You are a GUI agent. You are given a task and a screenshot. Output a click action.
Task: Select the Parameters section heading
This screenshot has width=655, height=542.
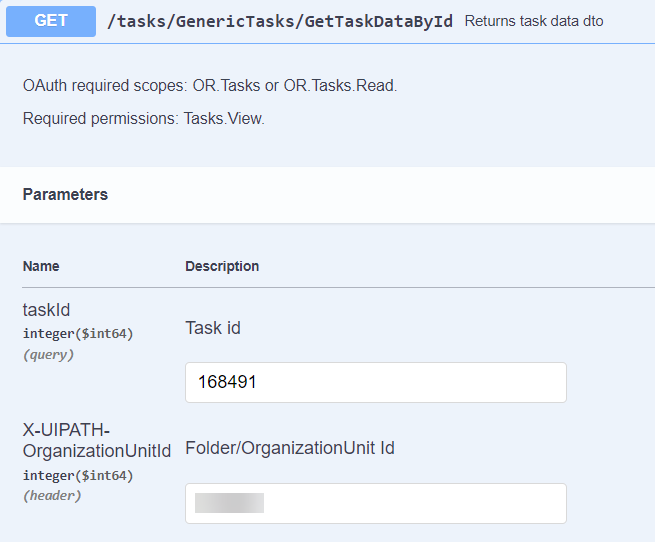(x=65, y=194)
